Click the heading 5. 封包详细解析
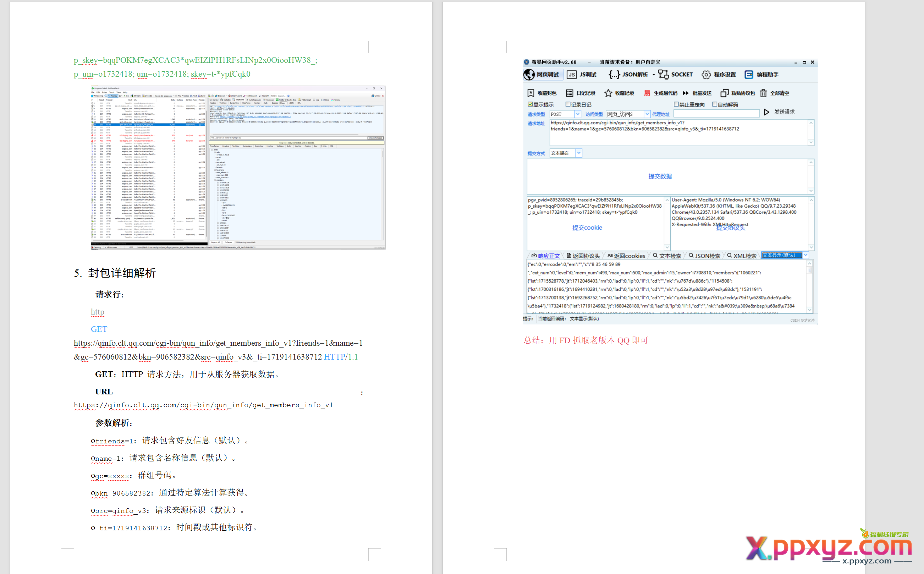The image size is (924, 574). tap(115, 273)
